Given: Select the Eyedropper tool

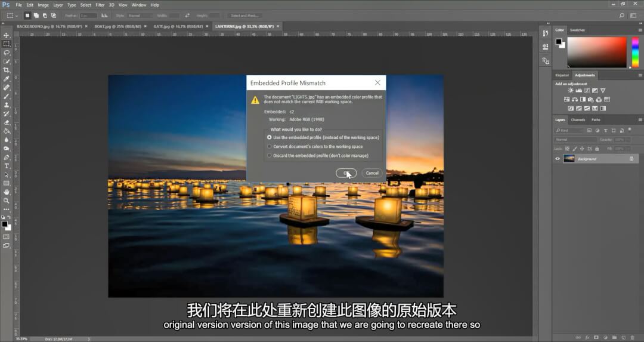Looking at the screenshot, I should pos(7,79).
